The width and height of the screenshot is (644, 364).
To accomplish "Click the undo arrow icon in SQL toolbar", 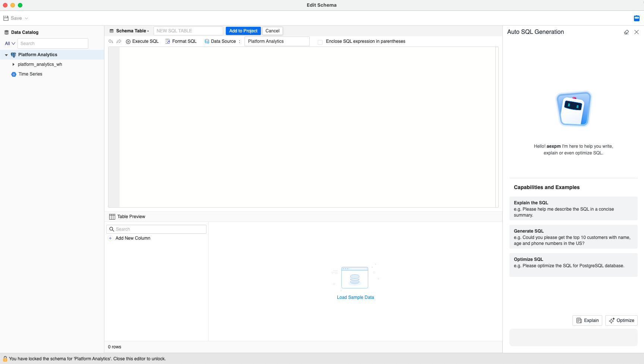I will click(111, 41).
